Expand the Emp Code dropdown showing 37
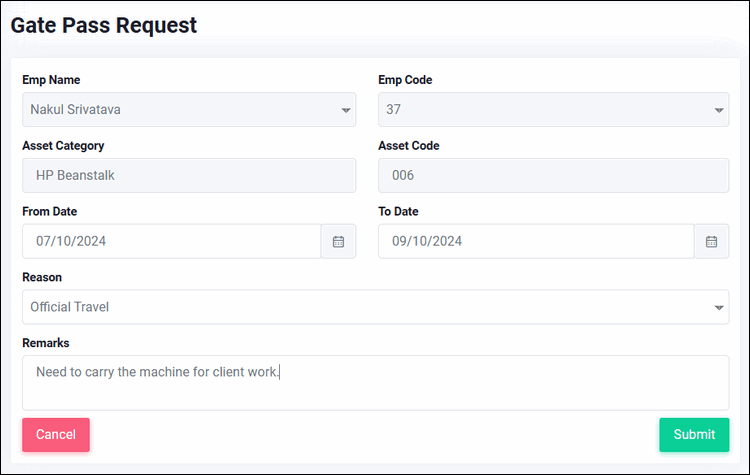This screenshot has height=475, width=750. pos(553,110)
